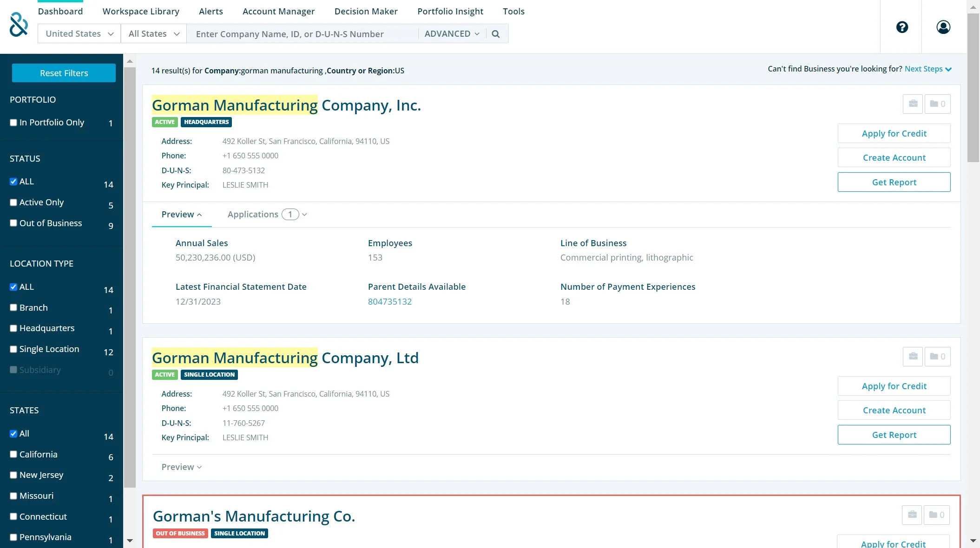Check the Branch location type filter

pyautogui.click(x=13, y=307)
